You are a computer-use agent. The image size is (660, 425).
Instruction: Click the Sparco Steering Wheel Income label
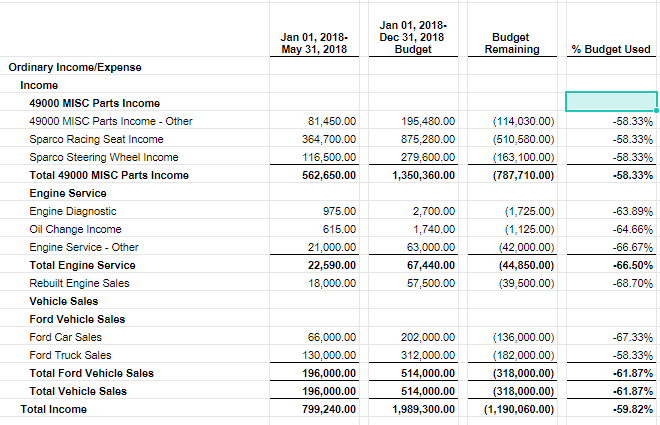click(105, 157)
